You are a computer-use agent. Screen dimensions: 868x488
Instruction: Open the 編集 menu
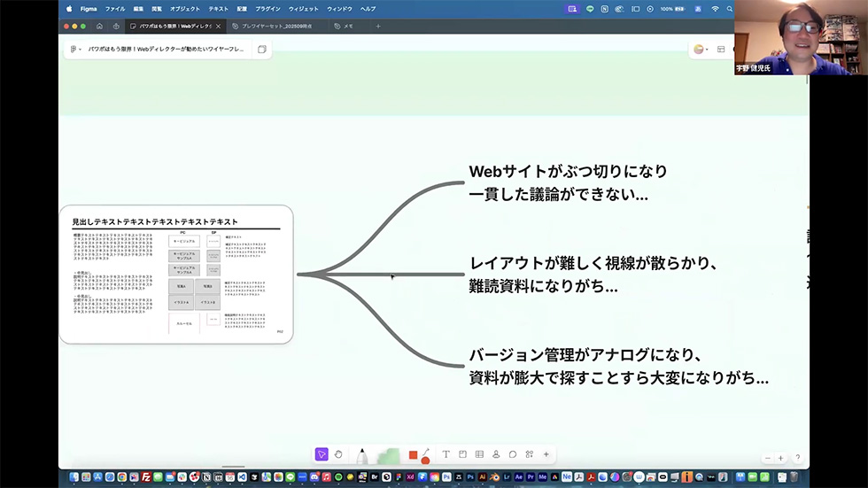coord(138,9)
